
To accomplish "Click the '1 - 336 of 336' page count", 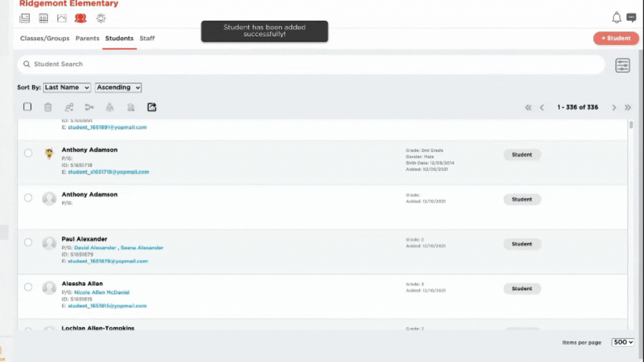I will [578, 107].
